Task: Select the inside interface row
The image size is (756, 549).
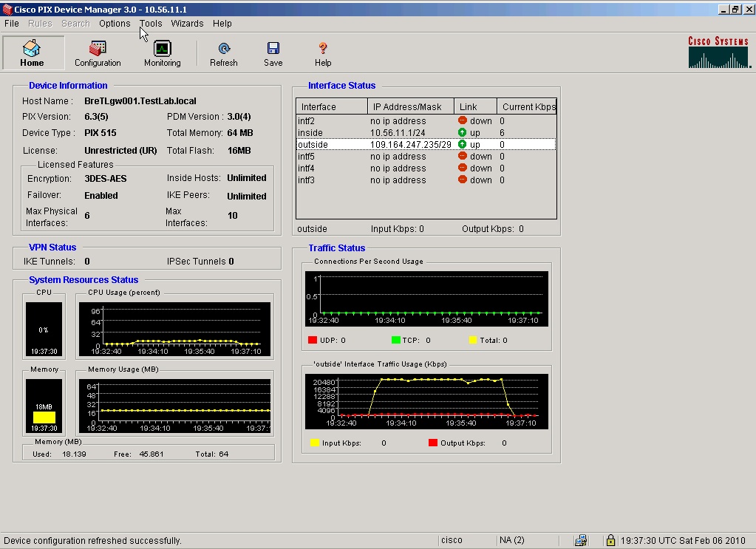Action: click(425, 133)
